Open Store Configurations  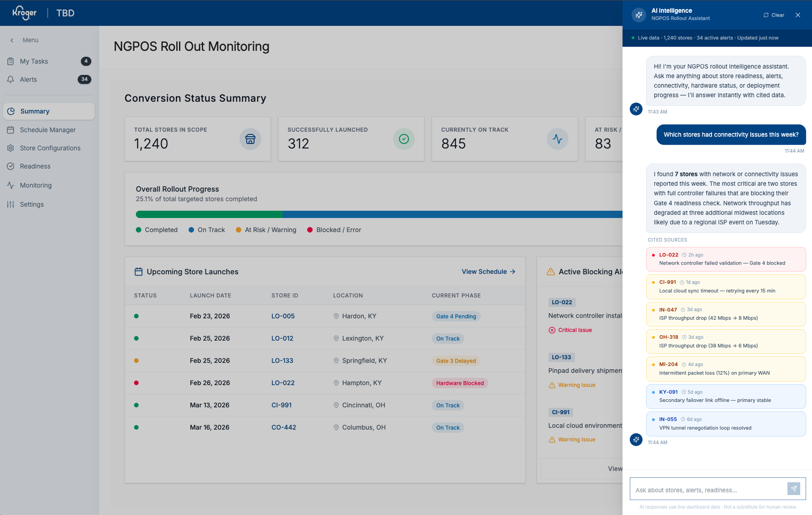click(x=49, y=148)
